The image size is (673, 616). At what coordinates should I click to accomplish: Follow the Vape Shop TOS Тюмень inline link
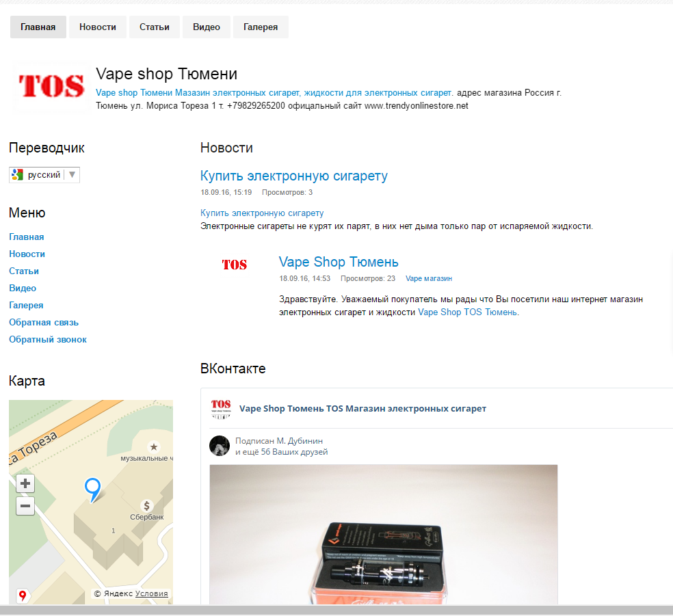click(x=467, y=312)
